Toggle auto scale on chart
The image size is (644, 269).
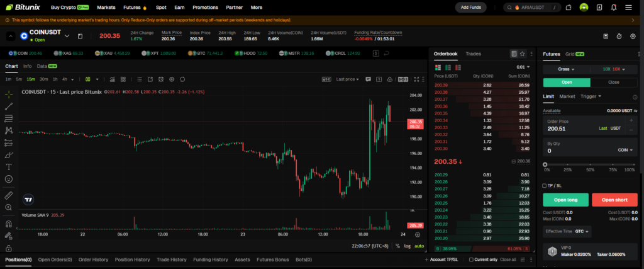coord(419,246)
